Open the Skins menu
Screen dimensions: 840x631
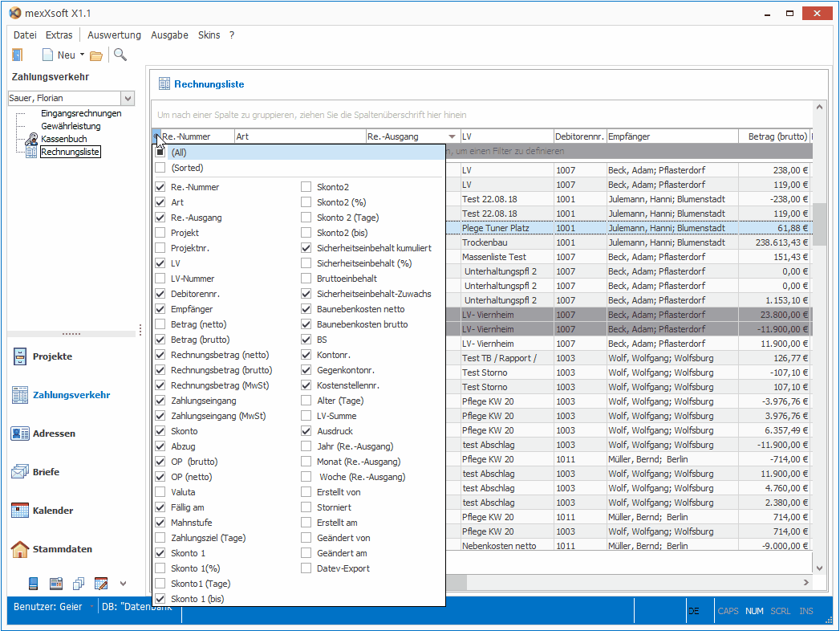coord(209,35)
